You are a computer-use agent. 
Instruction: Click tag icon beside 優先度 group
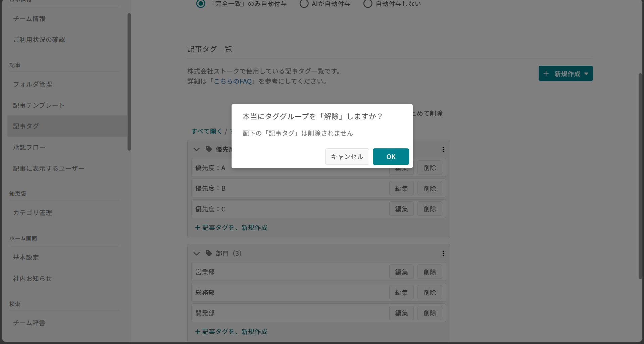209,149
